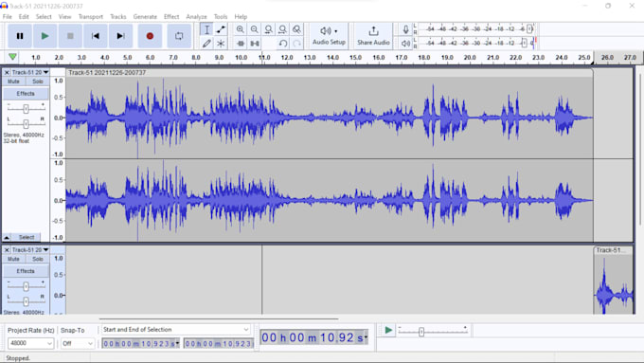Skip to end of project
This screenshot has width=644, height=363.
coord(120,36)
